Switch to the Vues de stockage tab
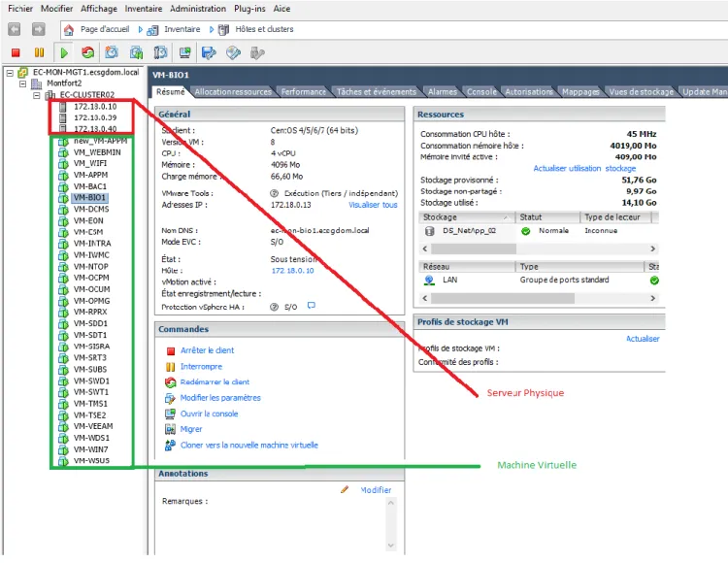The image size is (728, 563). coord(642,92)
